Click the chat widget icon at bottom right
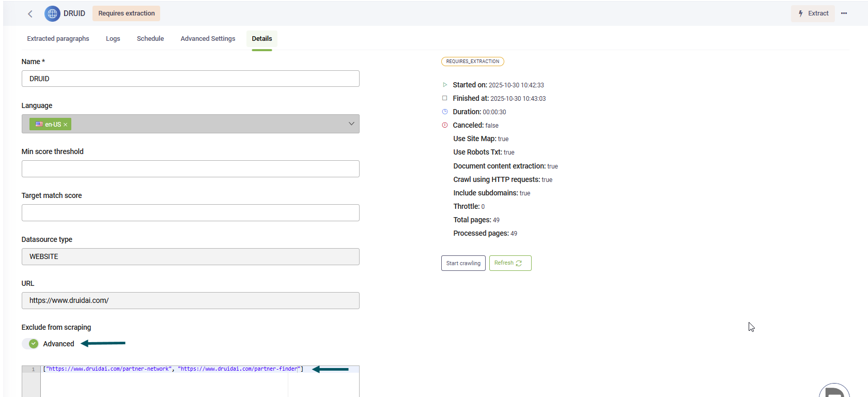This screenshot has width=868, height=397. pos(834,392)
